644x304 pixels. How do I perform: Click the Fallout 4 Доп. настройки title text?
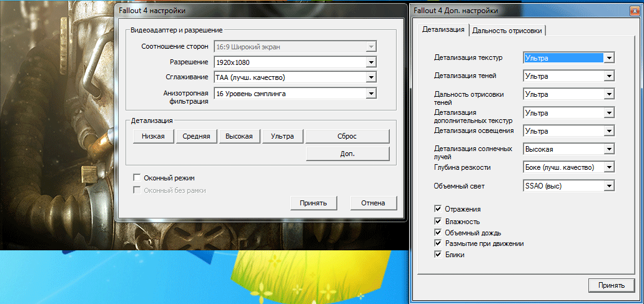coord(455,10)
